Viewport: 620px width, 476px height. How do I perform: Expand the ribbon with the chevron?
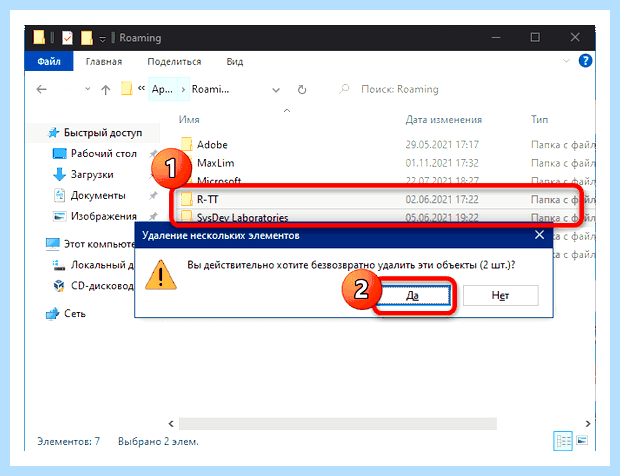[x=566, y=61]
